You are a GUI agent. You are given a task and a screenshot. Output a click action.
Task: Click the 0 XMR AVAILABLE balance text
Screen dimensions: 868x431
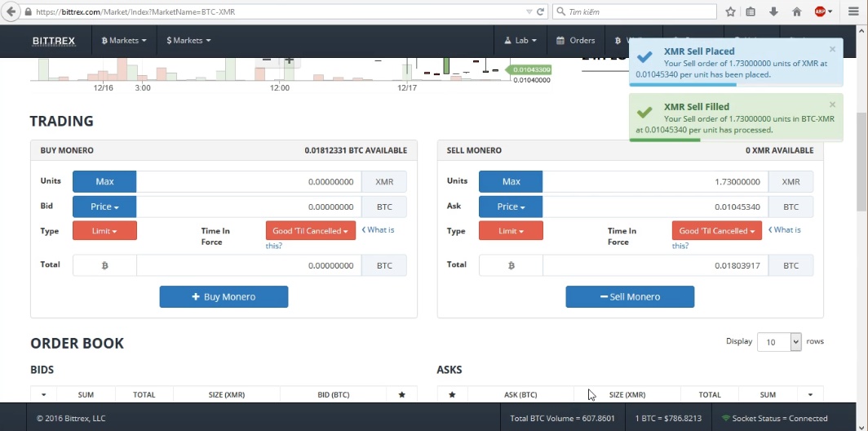click(779, 150)
